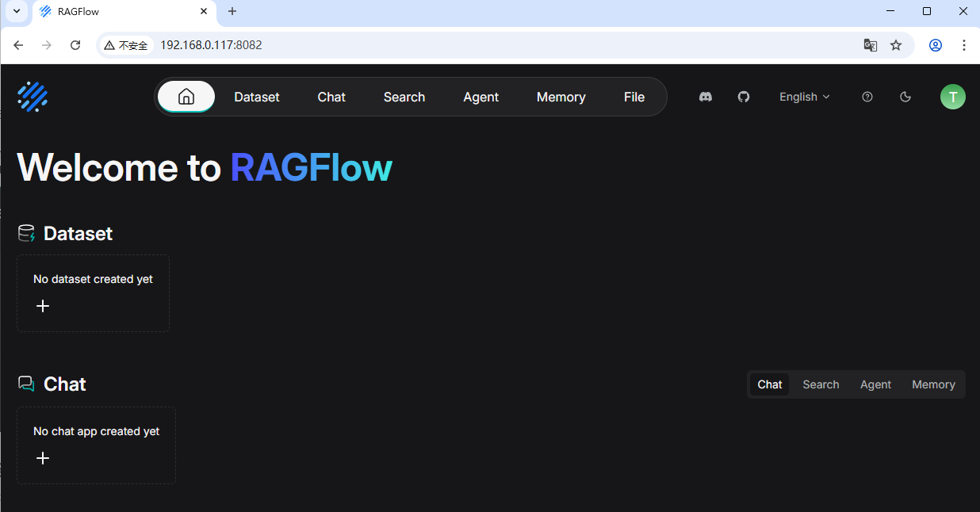The width and height of the screenshot is (980, 512).
Task: Create a chat app with the plus icon
Action: (x=43, y=458)
